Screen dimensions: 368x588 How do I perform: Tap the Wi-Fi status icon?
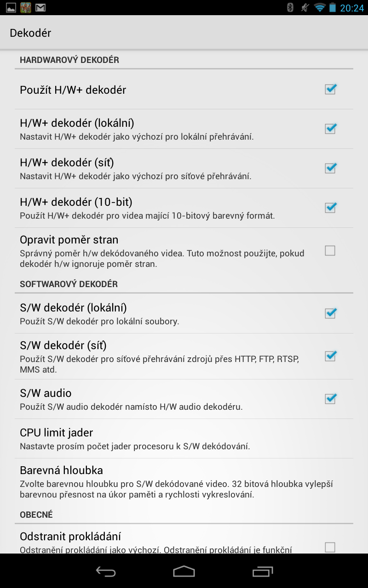pos(319,7)
